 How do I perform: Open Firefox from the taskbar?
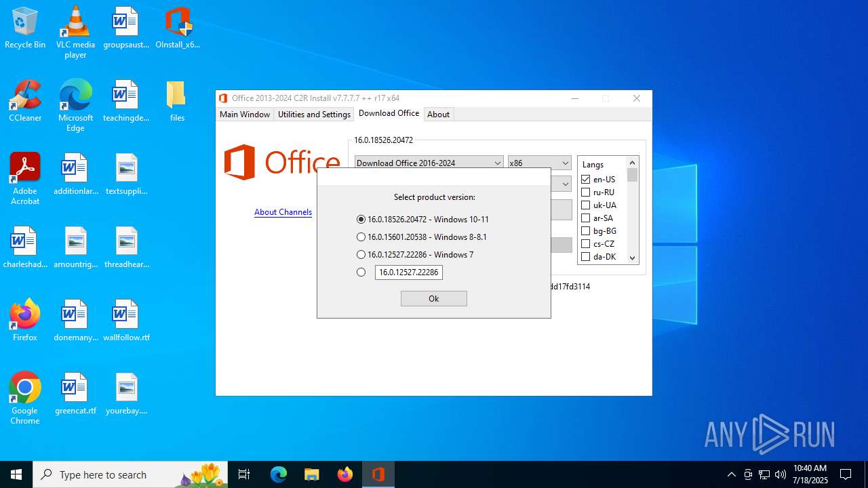coord(344,474)
